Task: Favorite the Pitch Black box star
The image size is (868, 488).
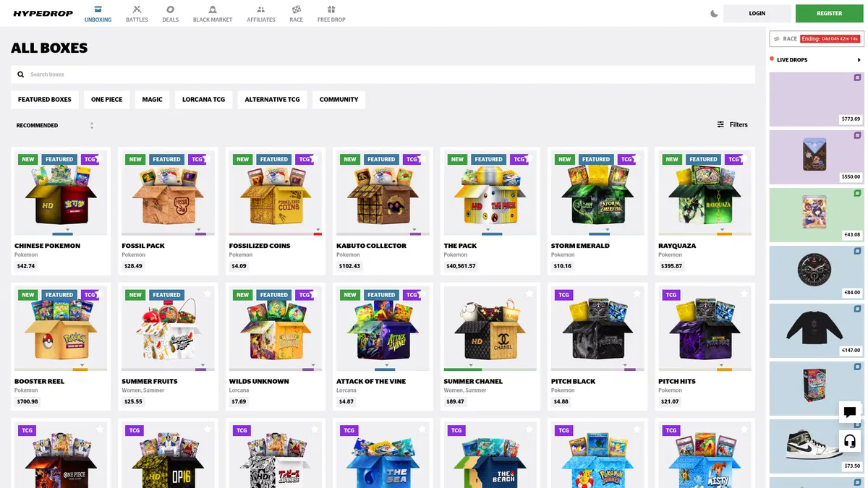Action: pos(637,294)
